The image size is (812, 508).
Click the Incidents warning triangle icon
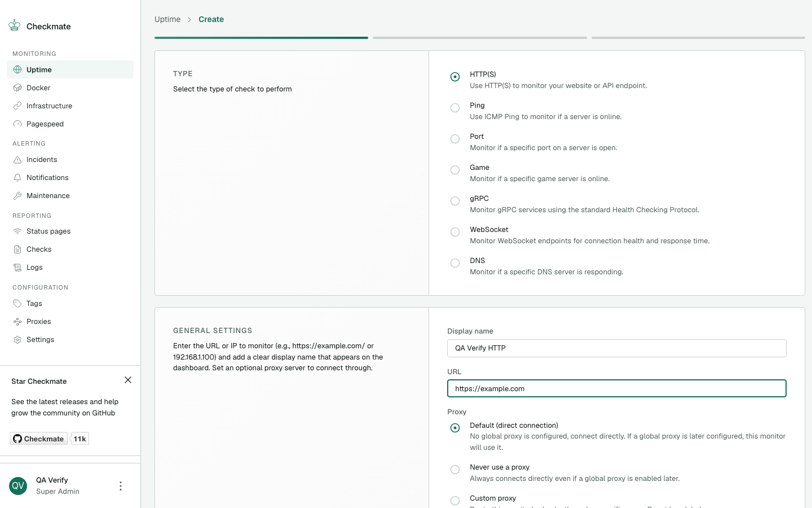pyautogui.click(x=17, y=159)
